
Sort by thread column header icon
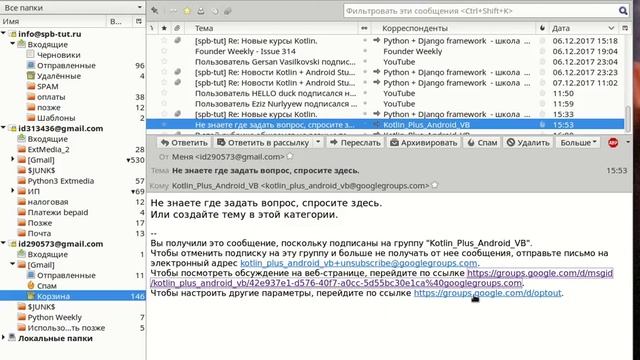pos(152,28)
